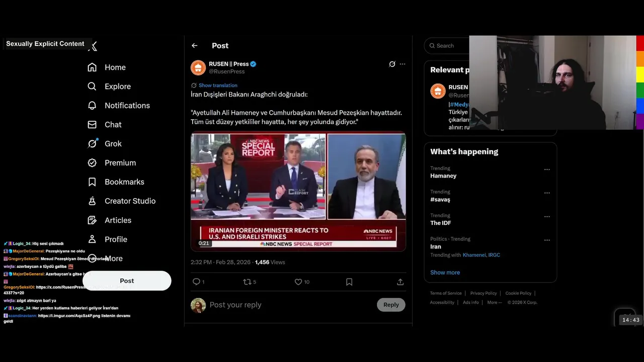This screenshot has height=362, width=644.
Task: Click the Khamenei trending link
Action: pyautogui.click(x=474, y=255)
